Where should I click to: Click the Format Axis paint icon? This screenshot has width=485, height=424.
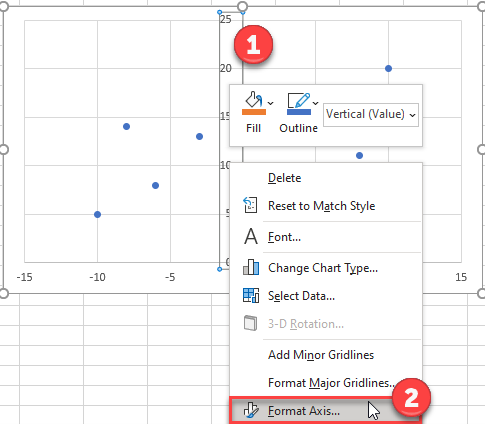click(251, 410)
